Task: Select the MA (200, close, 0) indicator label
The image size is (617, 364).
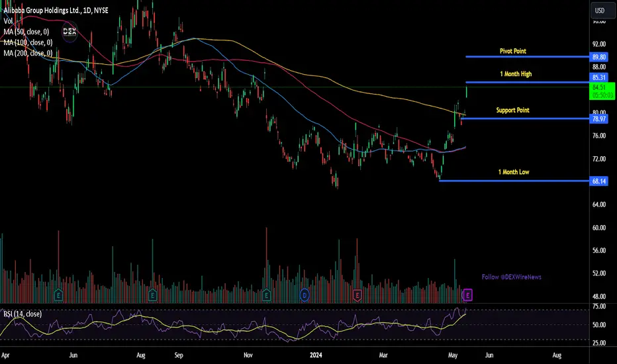Action: coord(28,53)
